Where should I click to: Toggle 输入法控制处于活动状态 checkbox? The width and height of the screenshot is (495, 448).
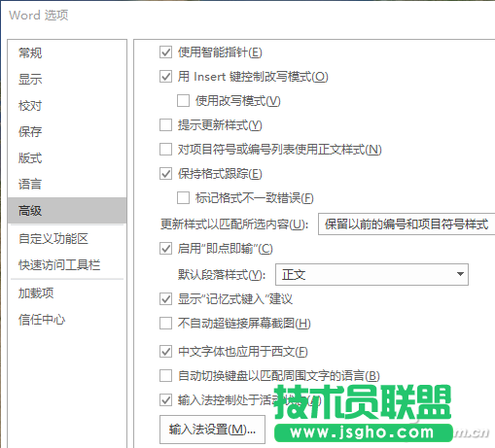165,400
